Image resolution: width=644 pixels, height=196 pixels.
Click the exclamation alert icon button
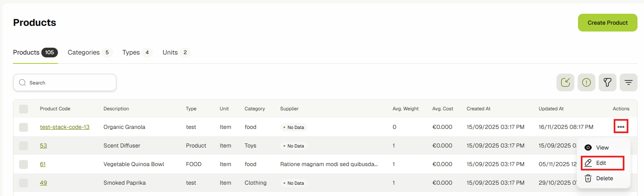(x=586, y=82)
